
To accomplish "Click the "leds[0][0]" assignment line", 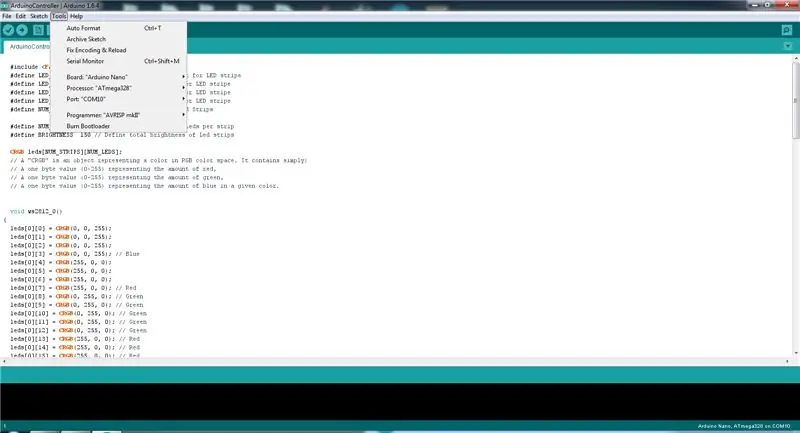I will [x=60, y=228].
